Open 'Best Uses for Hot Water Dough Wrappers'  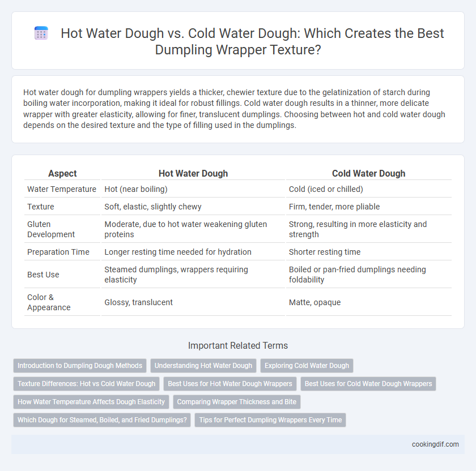pyautogui.click(x=230, y=384)
